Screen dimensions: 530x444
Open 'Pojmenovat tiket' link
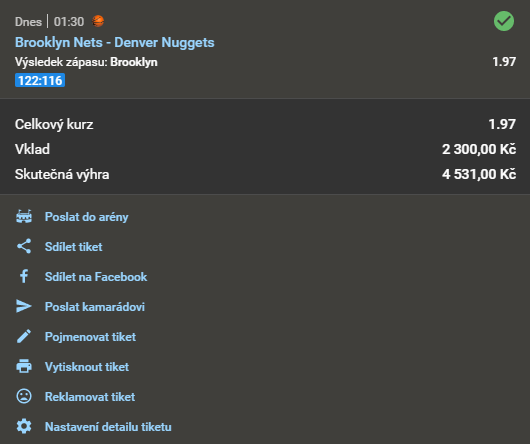coord(90,337)
